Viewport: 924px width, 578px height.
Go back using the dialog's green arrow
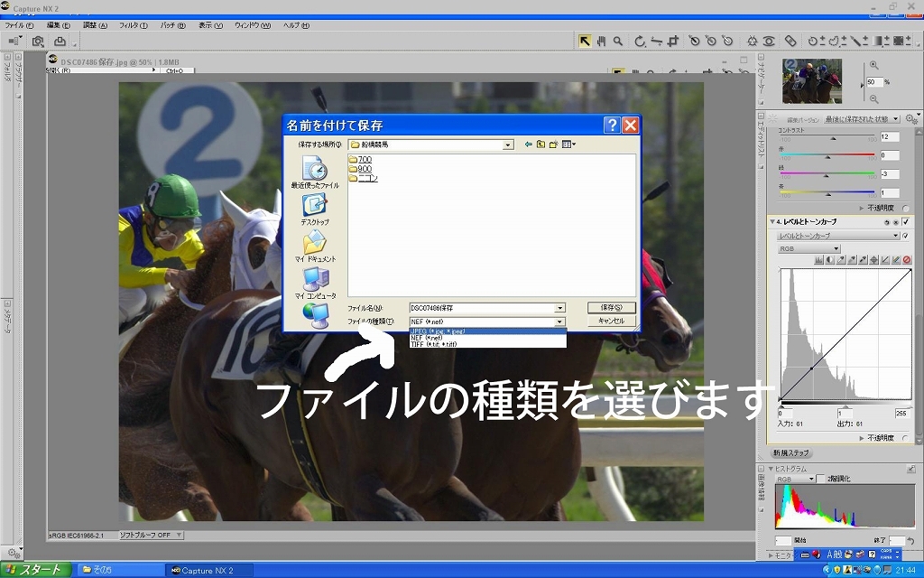[x=528, y=144]
